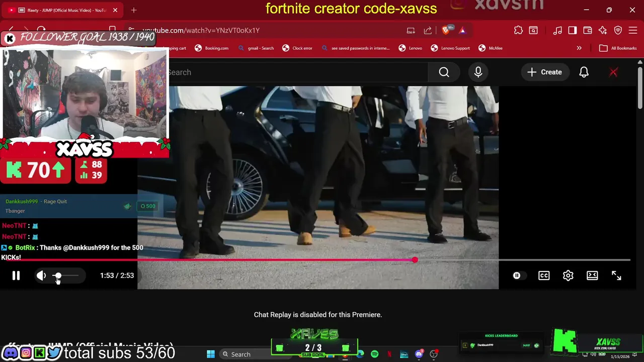Expand hidden bookmarks chevron
Screen dimensions: 644x362
tap(579, 48)
